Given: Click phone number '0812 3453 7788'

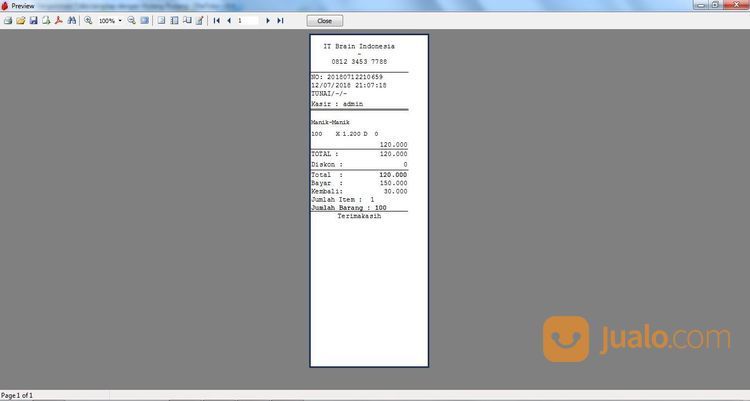Looking at the screenshot, I should click(x=359, y=62).
